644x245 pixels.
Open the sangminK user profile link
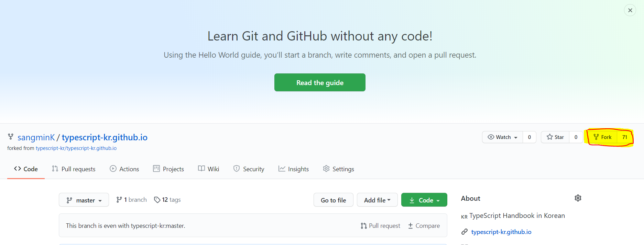coord(36,137)
